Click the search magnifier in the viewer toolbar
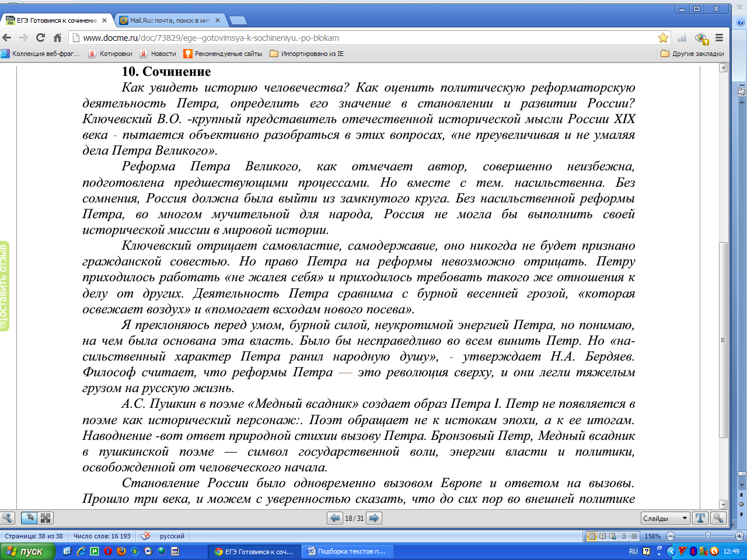Image resolution: width=747 pixels, height=560 pixels. [x=718, y=518]
